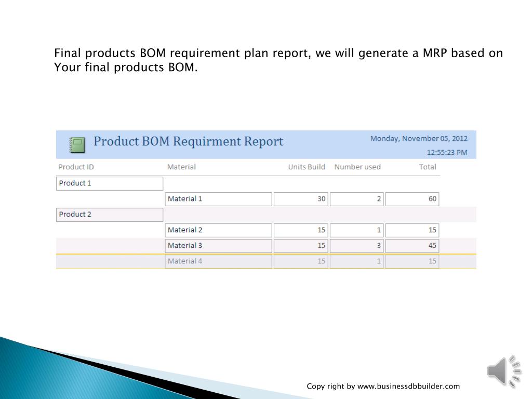This screenshot has width=532, height=399.
Task: Select the Product 1 field
Action: coord(109,183)
